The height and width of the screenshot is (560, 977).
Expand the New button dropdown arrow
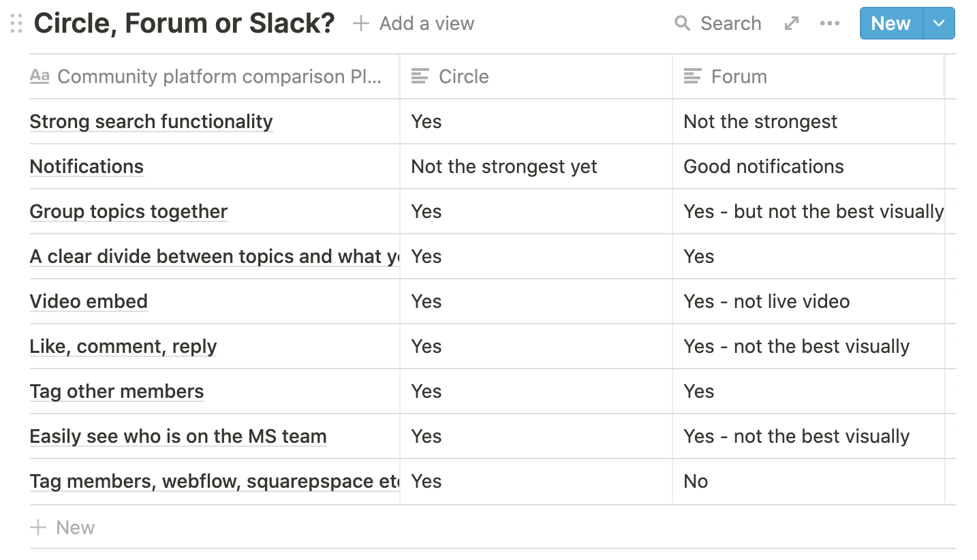(939, 24)
